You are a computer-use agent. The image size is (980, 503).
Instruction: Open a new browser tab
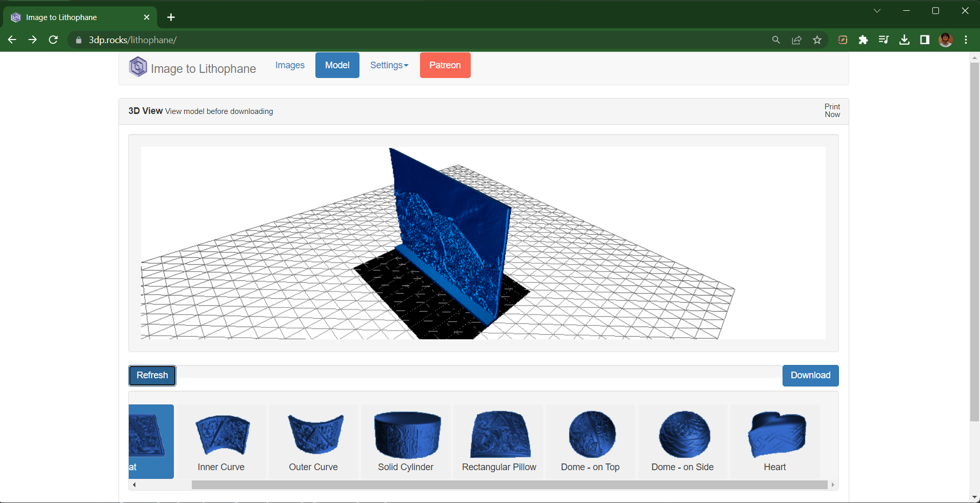[x=171, y=17]
